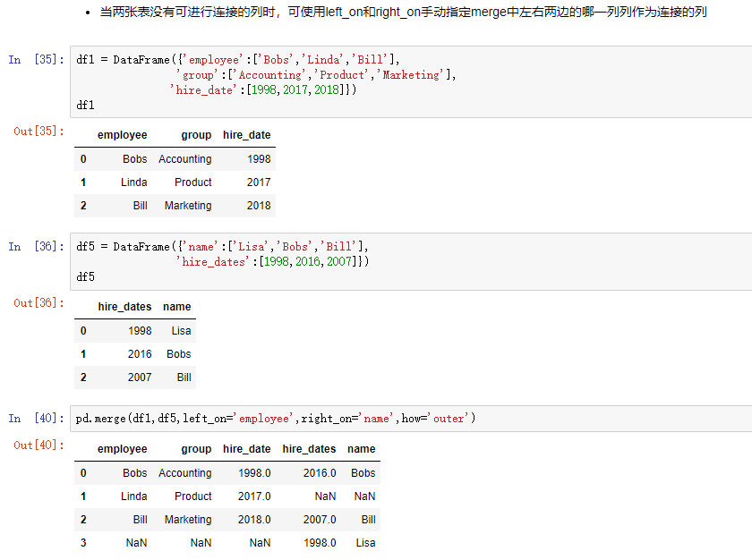Image resolution: width=752 pixels, height=560 pixels.
Task: Click the markdown text about left_on and right_on
Action: (403, 12)
